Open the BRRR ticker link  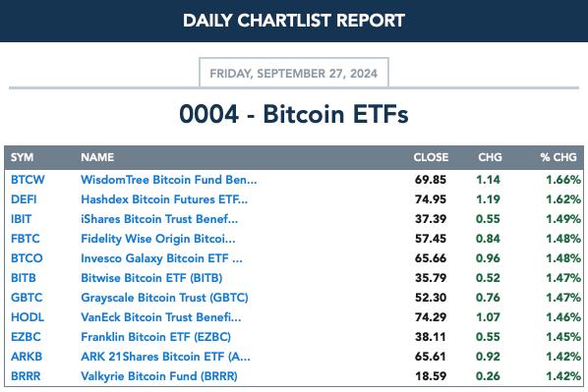(x=26, y=376)
